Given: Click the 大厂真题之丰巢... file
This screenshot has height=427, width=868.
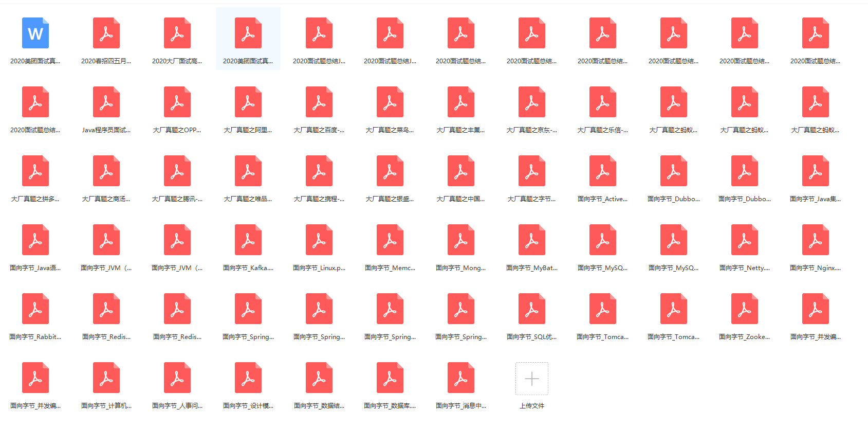Looking at the screenshot, I should pyautogui.click(x=461, y=102).
